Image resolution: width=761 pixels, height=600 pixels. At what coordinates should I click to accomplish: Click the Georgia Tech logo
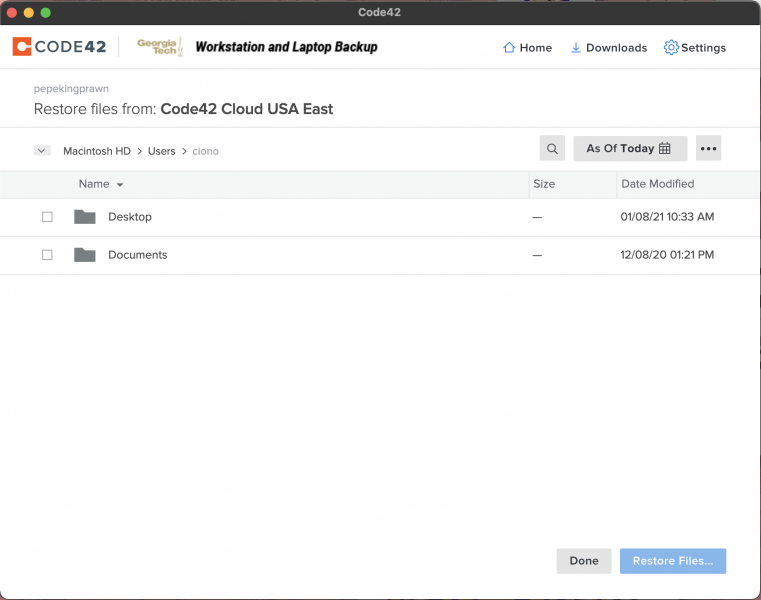point(160,47)
